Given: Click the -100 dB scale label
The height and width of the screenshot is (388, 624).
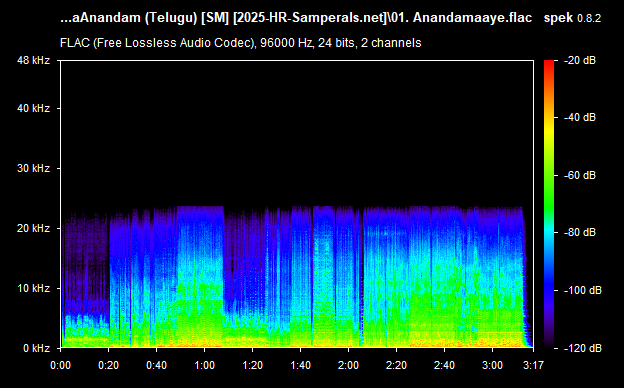Looking at the screenshot, I should 583,291.
